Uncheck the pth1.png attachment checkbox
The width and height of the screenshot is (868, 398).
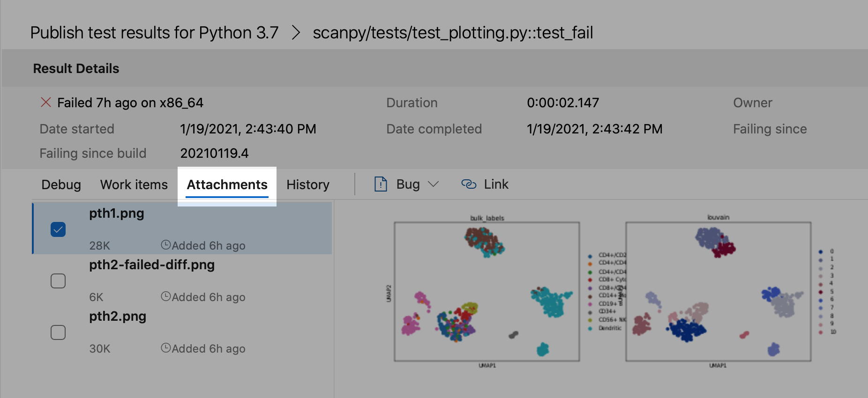click(x=58, y=229)
